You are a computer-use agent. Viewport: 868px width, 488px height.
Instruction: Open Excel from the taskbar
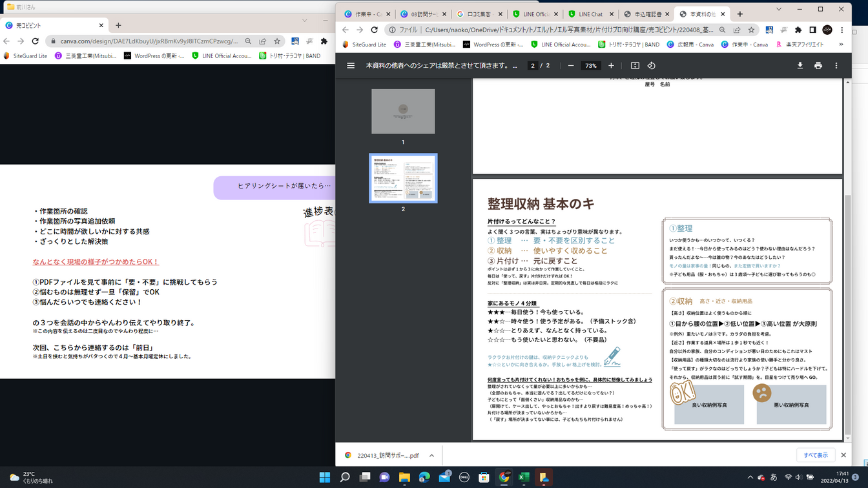(x=524, y=478)
